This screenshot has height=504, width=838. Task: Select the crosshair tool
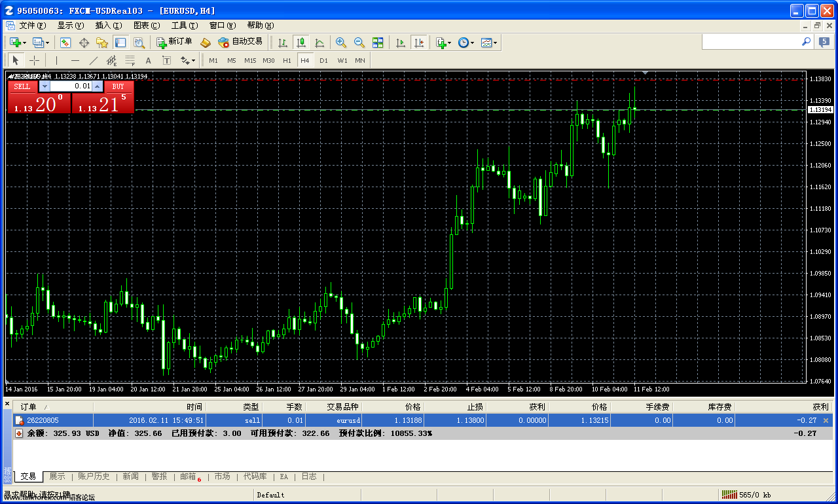[x=35, y=60]
